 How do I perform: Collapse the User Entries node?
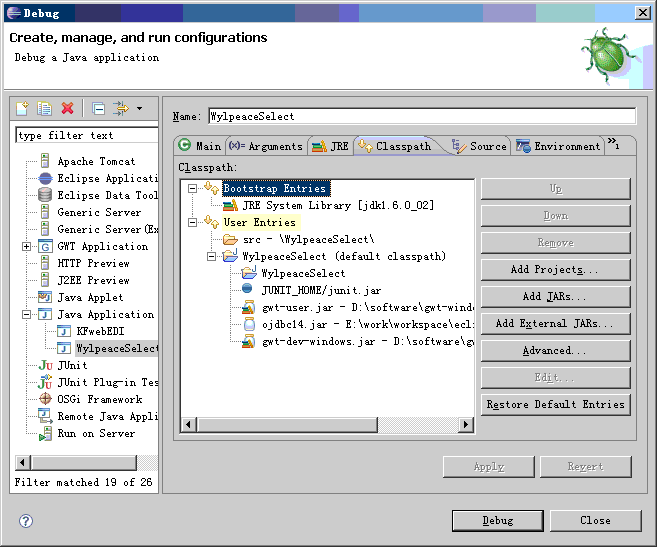tap(192, 222)
